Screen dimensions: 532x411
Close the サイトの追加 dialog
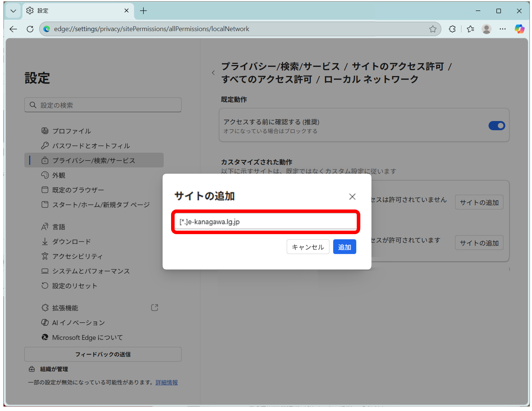pyautogui.click(x=352, y=197)
